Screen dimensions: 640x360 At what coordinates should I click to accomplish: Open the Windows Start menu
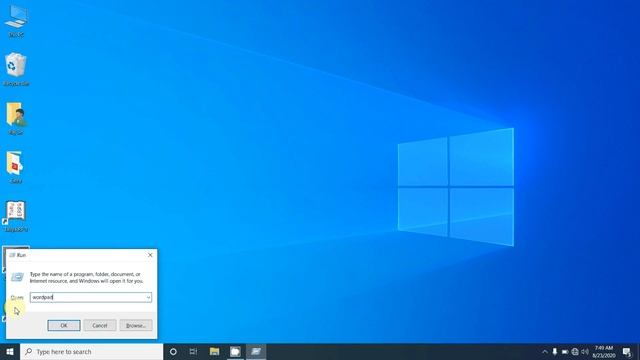tap(10, 351)
